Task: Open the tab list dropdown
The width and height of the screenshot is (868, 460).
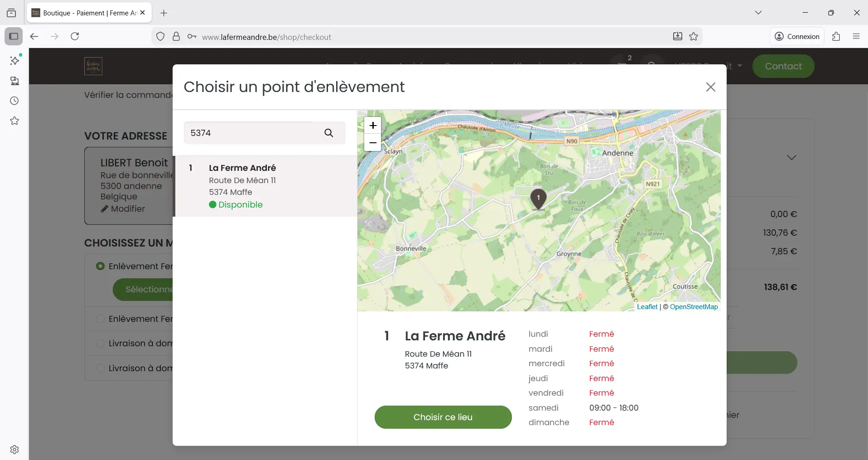Action: point(758,13)
